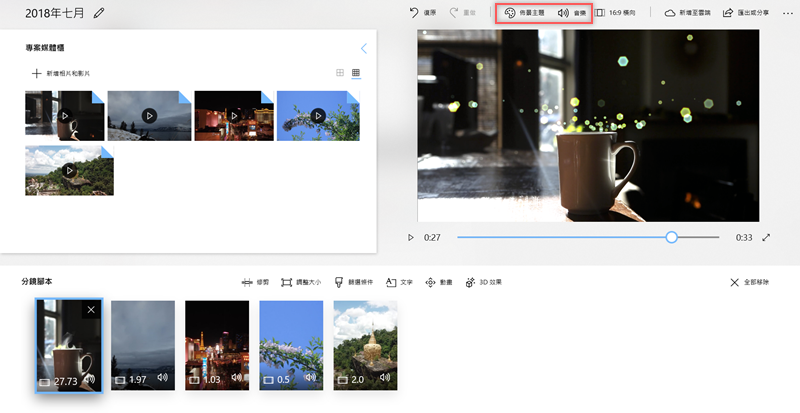800x413 pixels.
Task: Select the 1.97 cloudy sky storyboard clip
Action: click(x=143, y=346)
